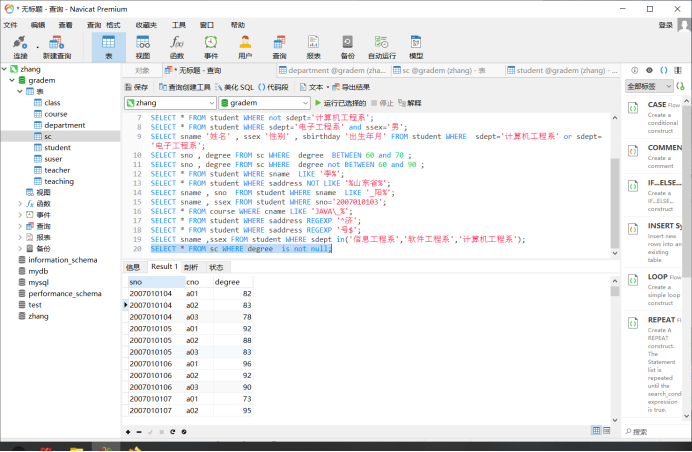
Task: Collapse the zhang connection tree node
Action: 4,69
